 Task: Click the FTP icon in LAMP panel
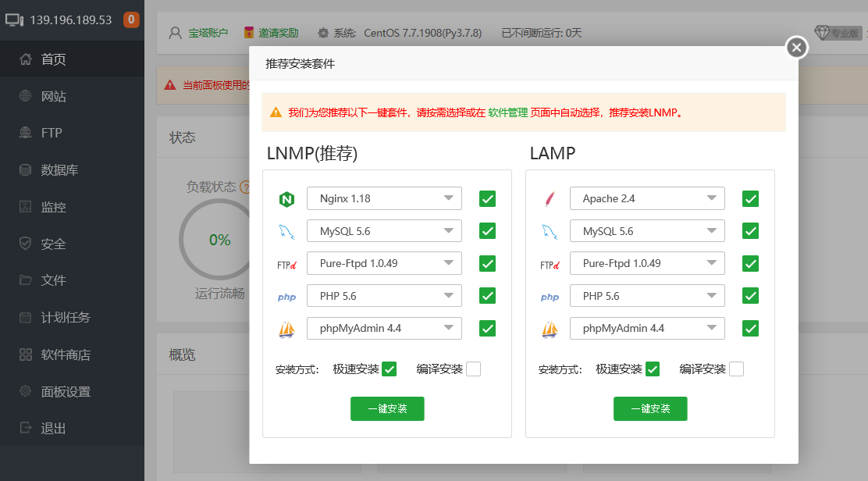[550, 265]
